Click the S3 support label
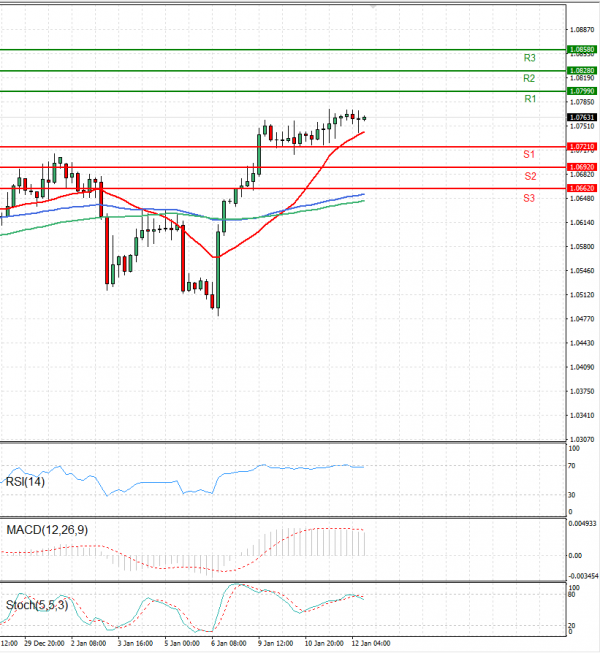 point(529,198)
